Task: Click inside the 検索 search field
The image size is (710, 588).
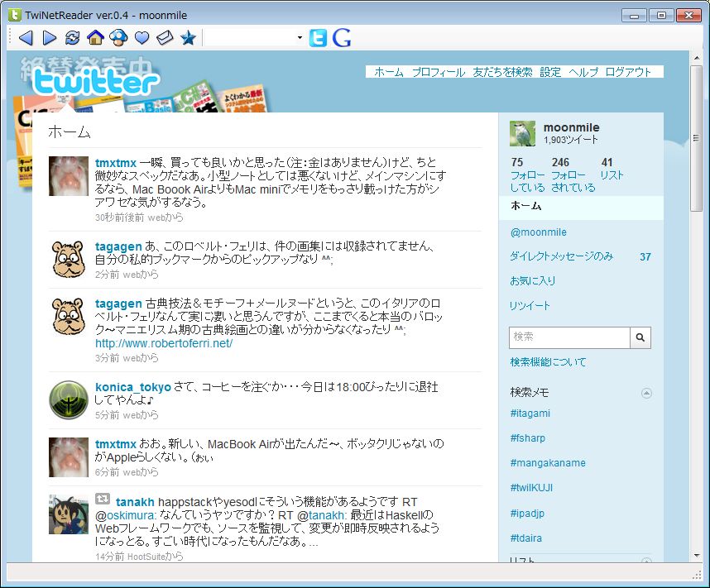Action: point(568,337)
